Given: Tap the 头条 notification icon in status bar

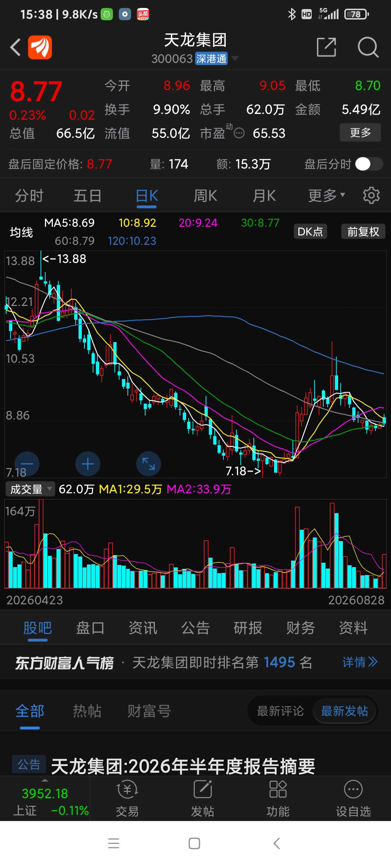Looking at the screenshot, I should pos(143,14).
